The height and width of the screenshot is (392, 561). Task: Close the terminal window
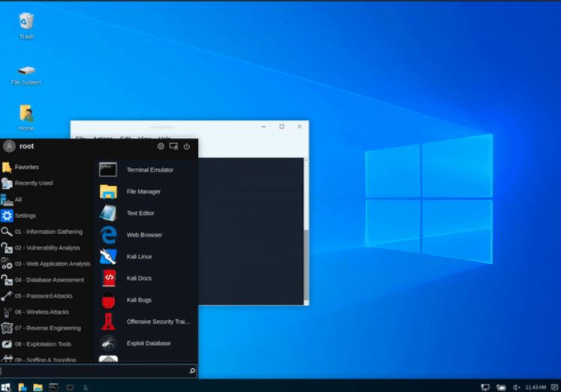[x=300, y=127]
